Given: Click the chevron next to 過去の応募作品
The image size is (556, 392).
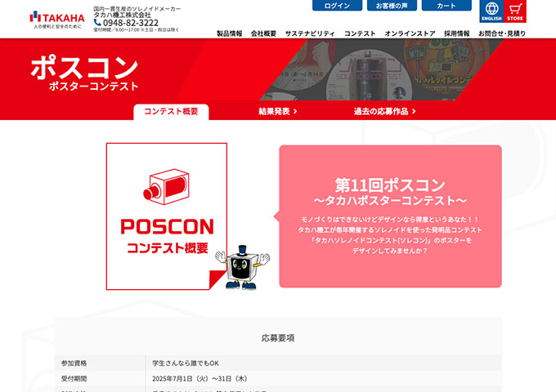Looking at the screenshot, I should pyautogui.click(x=414, y=112).
